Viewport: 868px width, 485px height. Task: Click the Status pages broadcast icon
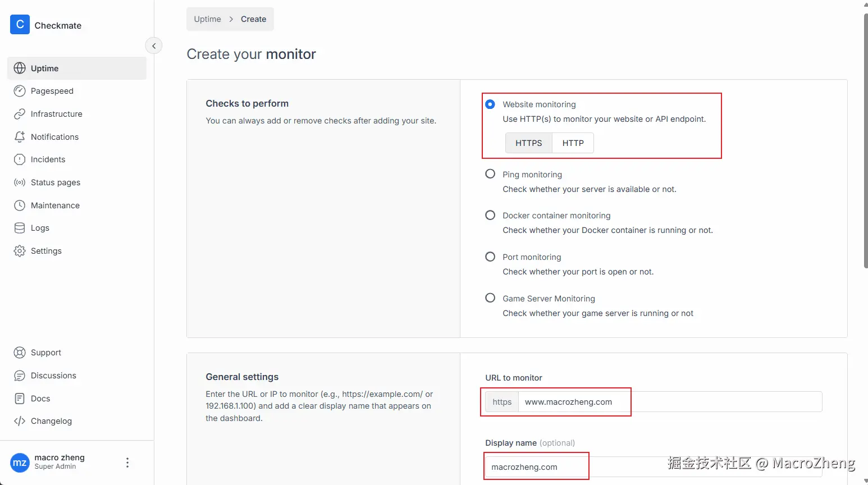(20, 182)
